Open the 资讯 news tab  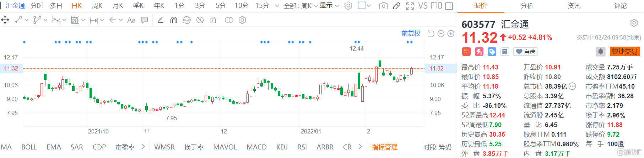point(574,6)
